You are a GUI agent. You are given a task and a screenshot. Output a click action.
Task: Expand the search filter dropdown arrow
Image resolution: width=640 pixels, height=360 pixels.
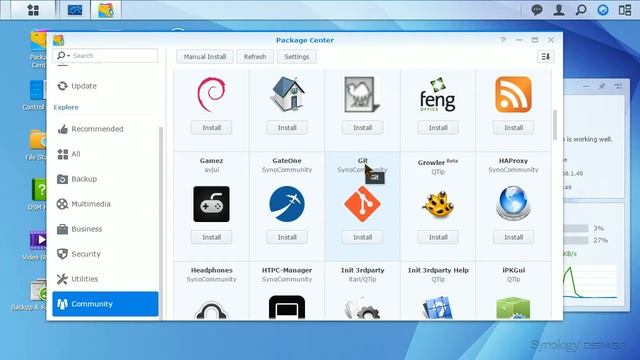[x=69, y=56]
